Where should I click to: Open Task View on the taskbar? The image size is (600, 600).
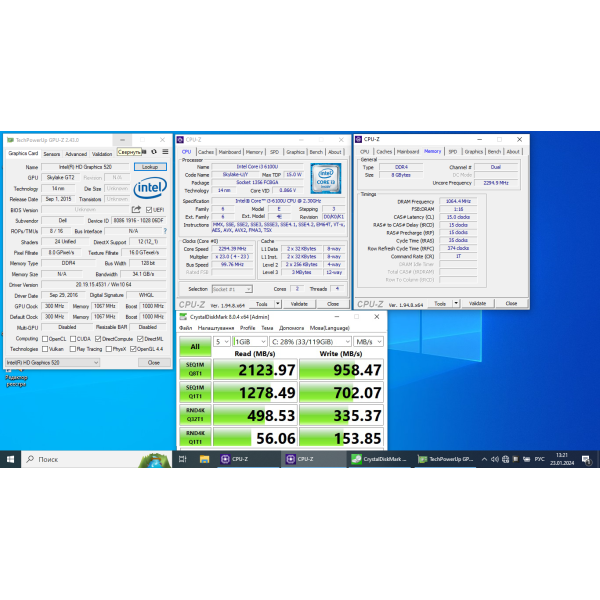pyautogui.click(x=183, y=459)
